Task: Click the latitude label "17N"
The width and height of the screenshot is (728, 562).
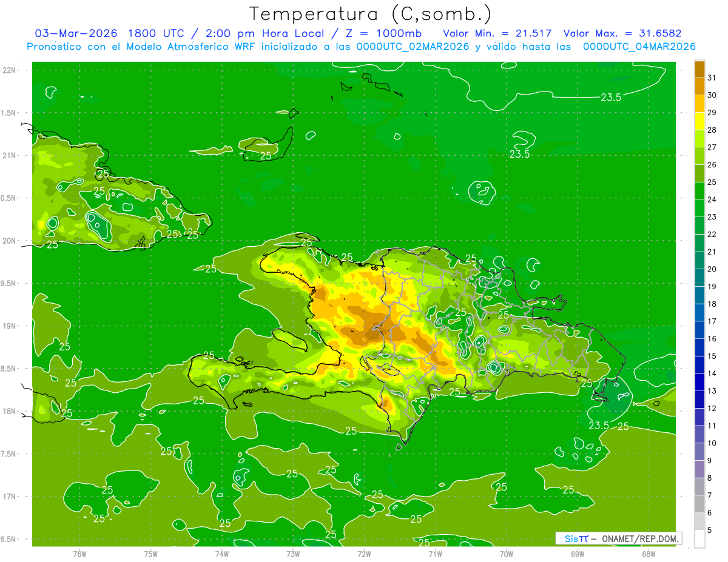Action: (9, 497)
